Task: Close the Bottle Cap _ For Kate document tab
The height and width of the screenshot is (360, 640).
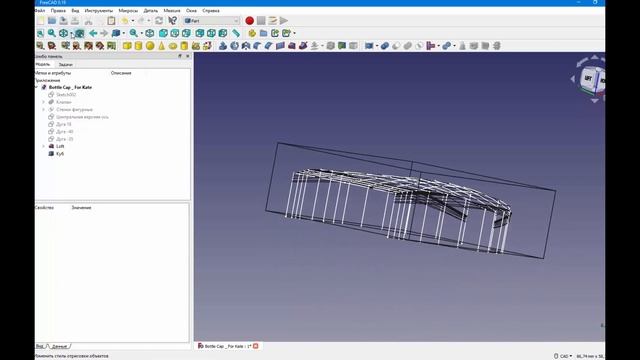Action: click(256, 346)
